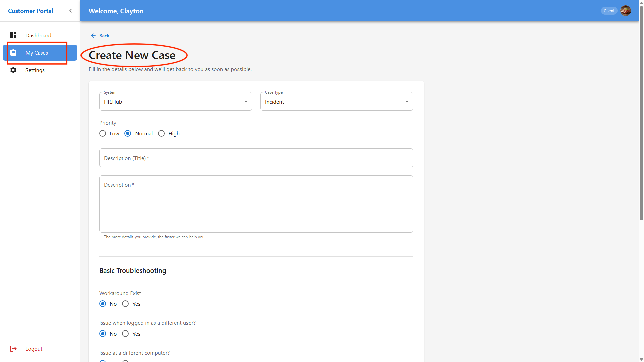
Task: Click the Logout door icon
Action: (13, 349)
